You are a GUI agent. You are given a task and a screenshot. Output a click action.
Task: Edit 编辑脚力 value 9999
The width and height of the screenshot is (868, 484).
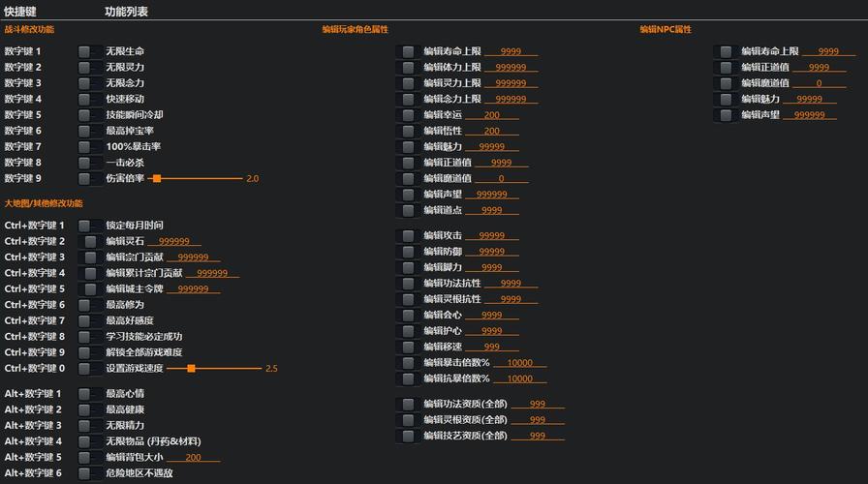[x=492, y=268]
